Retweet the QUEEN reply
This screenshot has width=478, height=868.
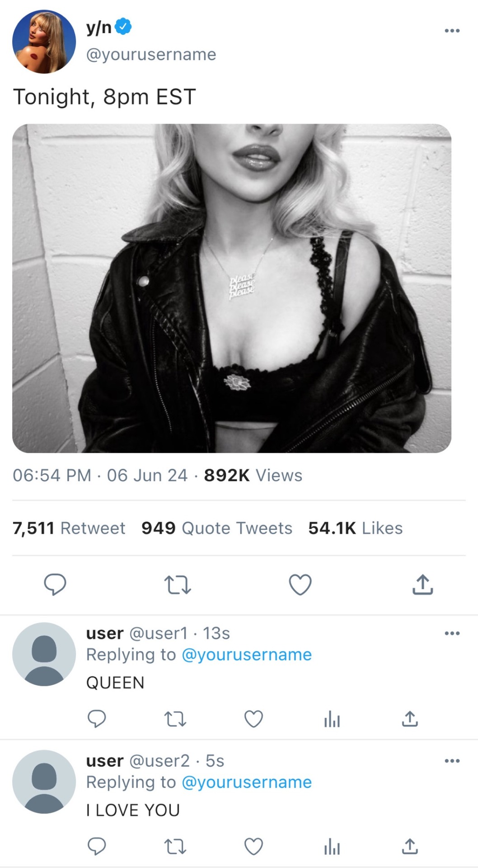pyautogui.click(x=175, y=719)
